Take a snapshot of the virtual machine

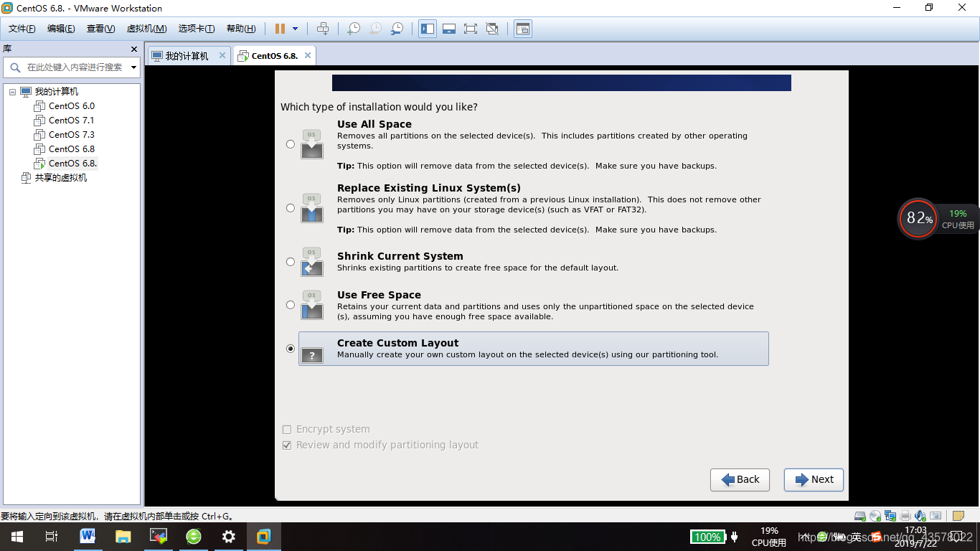(354, 29)
